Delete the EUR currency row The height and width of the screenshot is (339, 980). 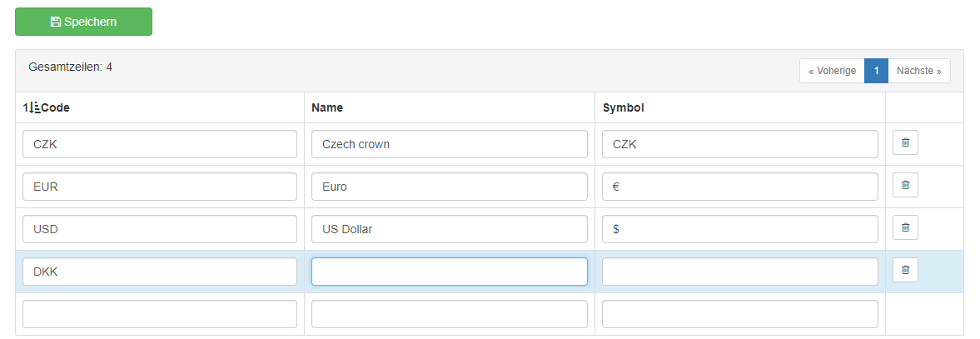905,185
